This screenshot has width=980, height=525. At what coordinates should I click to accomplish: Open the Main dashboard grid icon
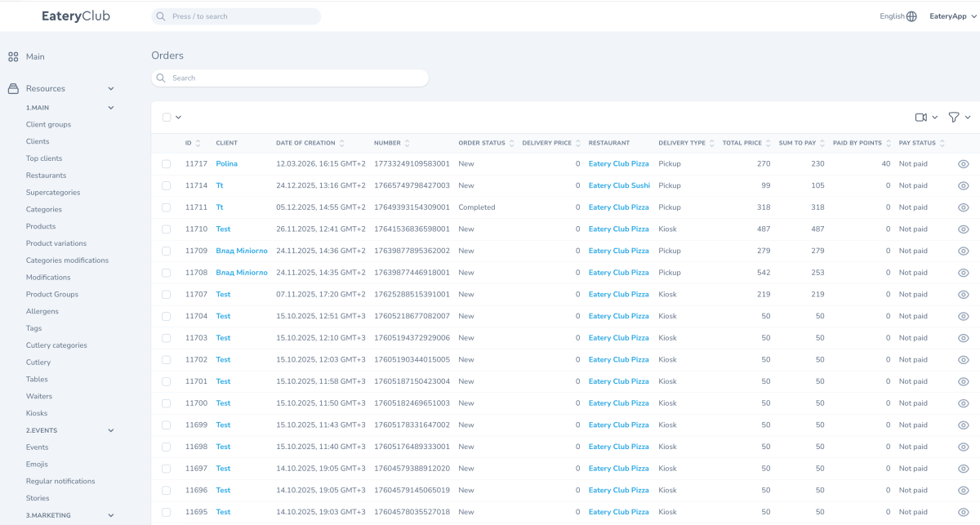(x=13, y=57)
